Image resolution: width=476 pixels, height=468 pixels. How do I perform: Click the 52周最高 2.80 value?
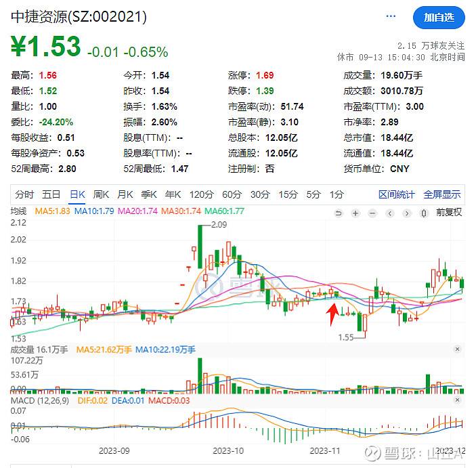click(67, 169)
